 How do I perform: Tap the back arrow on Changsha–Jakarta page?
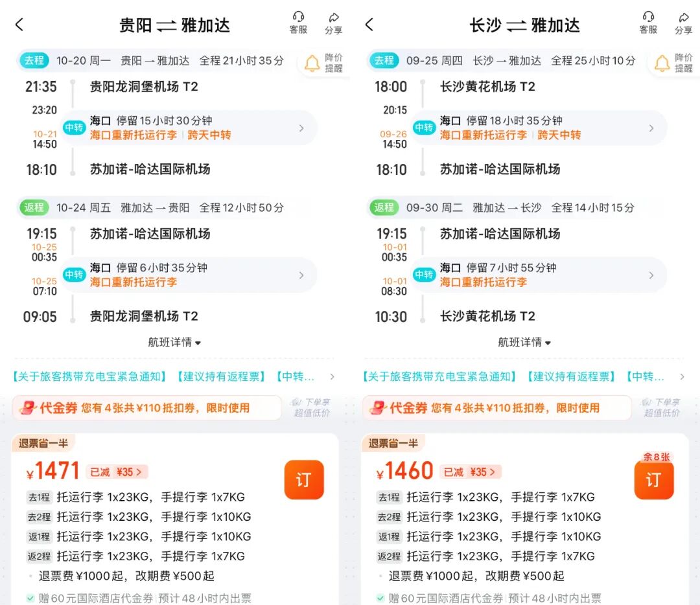(x=369, y=24)
